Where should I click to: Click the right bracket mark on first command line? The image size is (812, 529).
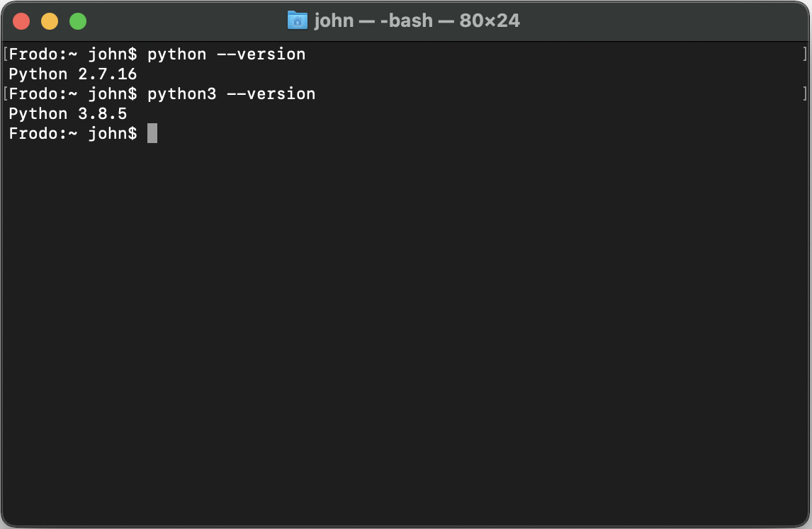pyautogui.click(x=804, y=54)
